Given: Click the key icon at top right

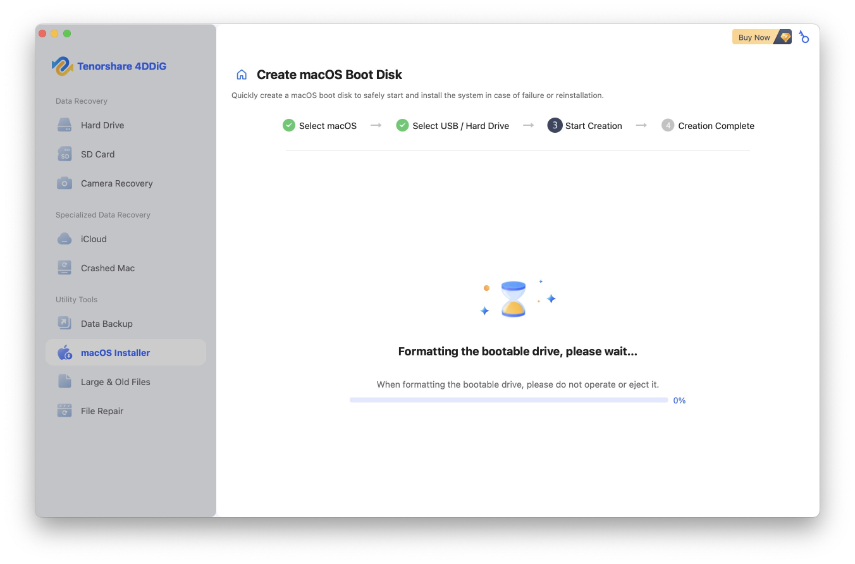Looking at the screenshot, I should (804, 37).
